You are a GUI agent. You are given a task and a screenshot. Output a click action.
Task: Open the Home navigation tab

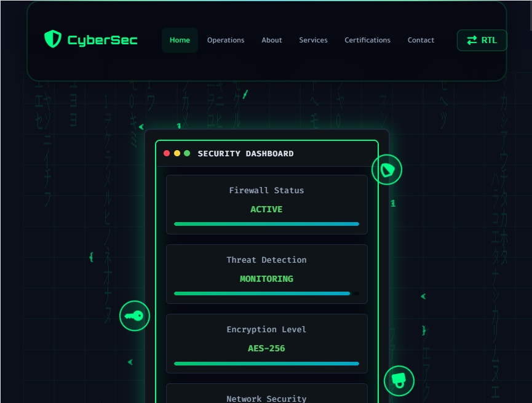(x=180, y=40)
